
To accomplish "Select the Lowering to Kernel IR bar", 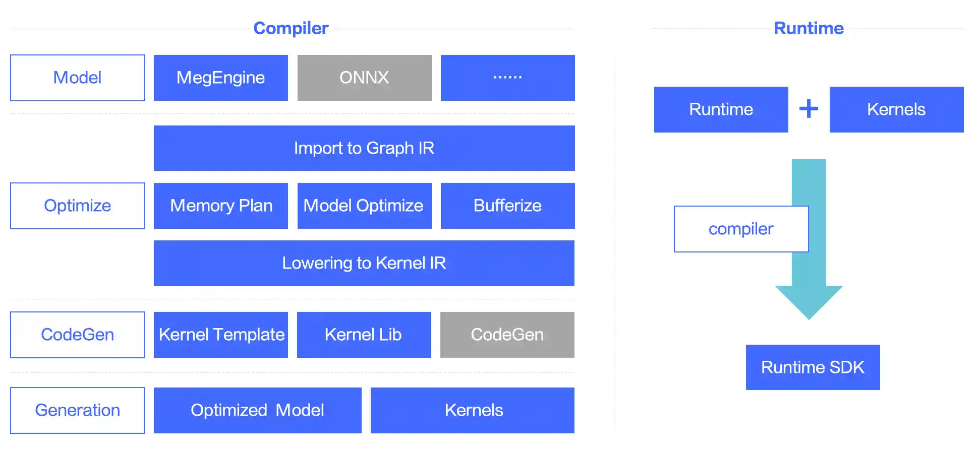I will pos(364,263).
